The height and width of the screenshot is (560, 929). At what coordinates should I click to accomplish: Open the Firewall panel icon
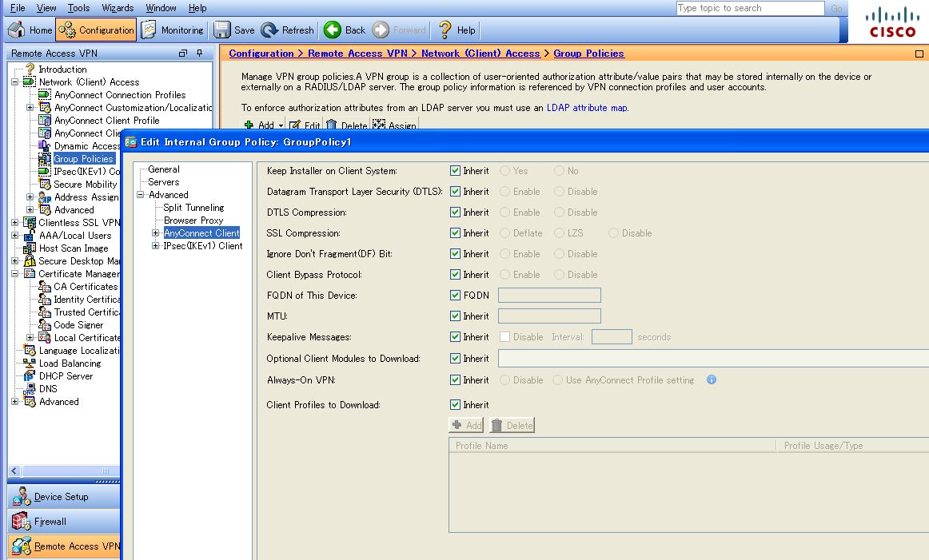(x=22, y=522)
